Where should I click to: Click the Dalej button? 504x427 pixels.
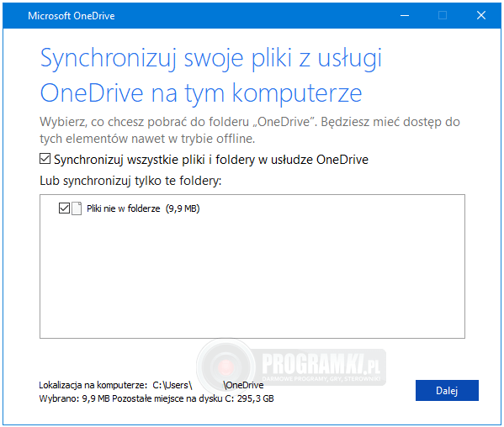coord(447,390)
